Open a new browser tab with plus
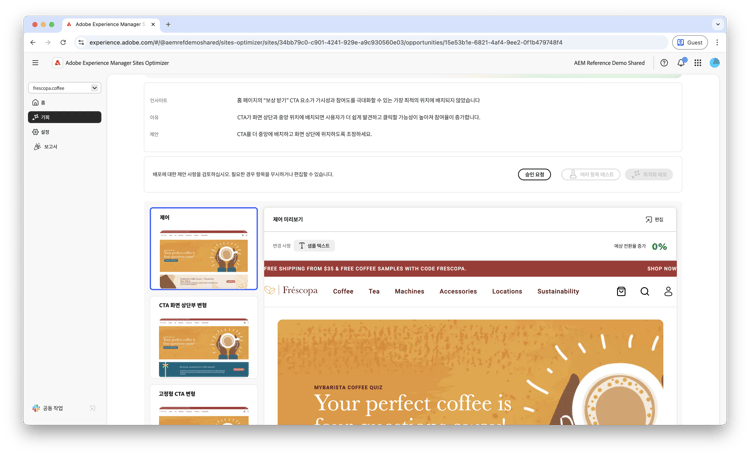750x456 pixels. (x=168, y=24)
